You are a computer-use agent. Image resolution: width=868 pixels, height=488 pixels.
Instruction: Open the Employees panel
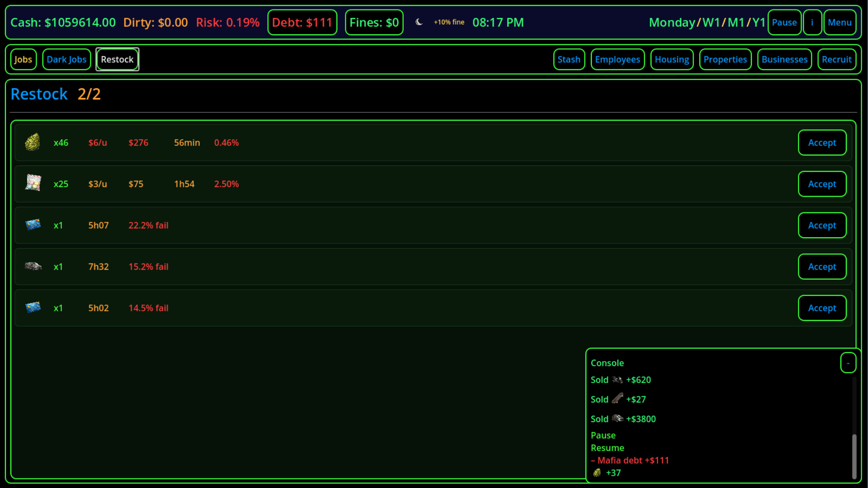click(x=617, y=60)
